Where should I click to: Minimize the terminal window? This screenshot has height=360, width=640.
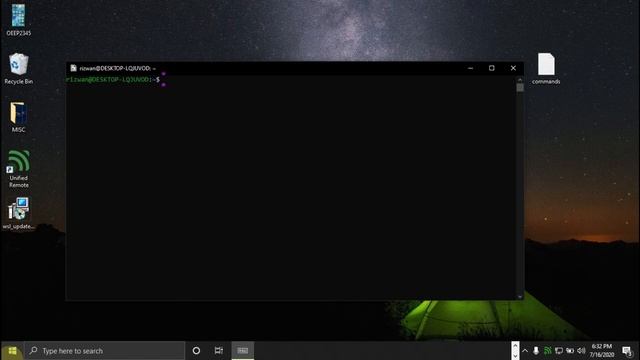pyautogui.click(x=470, y=68)
